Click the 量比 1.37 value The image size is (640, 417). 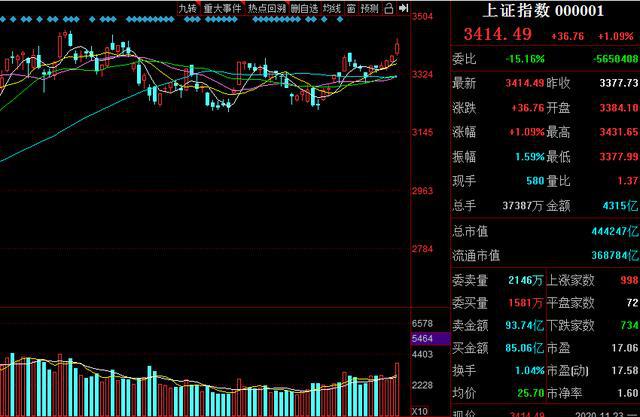point(629,181)
